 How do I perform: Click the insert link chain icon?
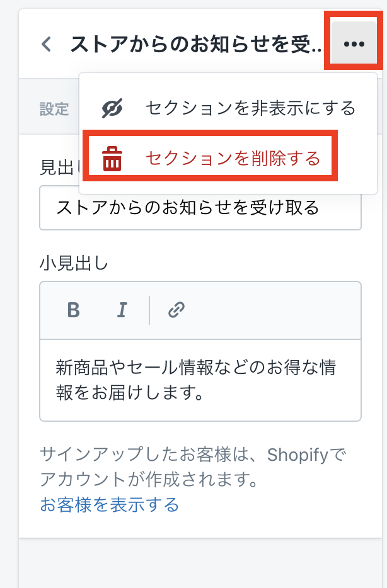(x=176, y=310)
